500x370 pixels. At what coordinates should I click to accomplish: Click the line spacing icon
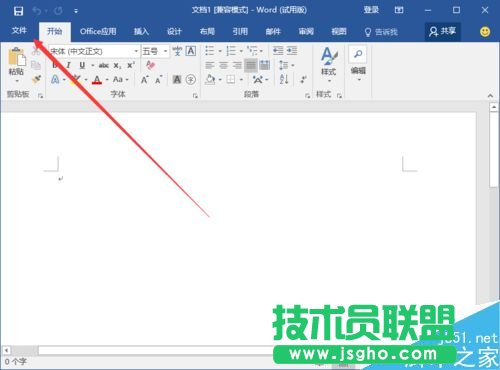pos(284,65)
